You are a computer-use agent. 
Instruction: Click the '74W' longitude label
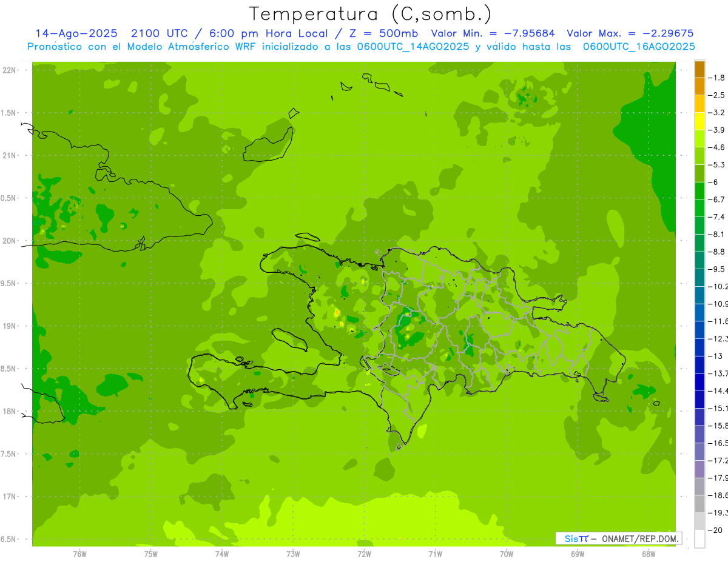click(x=222, y=554)
